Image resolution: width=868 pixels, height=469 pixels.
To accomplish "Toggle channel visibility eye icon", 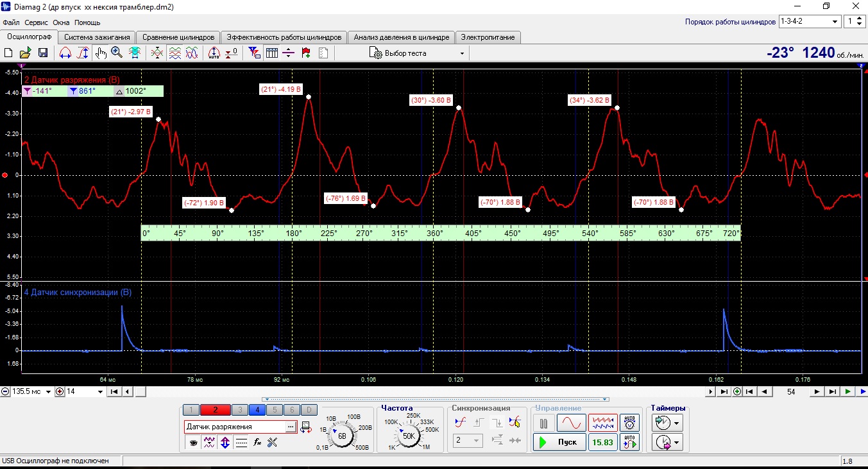I will 192,442.
